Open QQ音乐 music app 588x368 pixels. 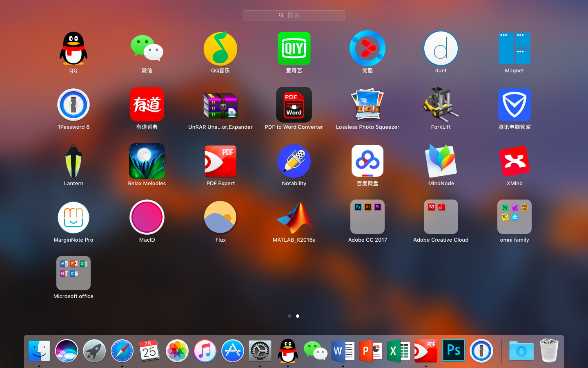coord(220,49)
